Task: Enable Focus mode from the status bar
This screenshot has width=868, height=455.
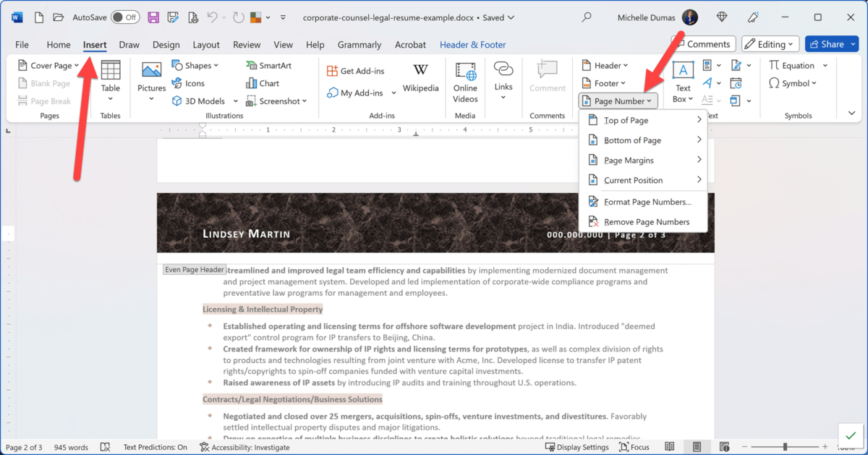Action: 634,447
